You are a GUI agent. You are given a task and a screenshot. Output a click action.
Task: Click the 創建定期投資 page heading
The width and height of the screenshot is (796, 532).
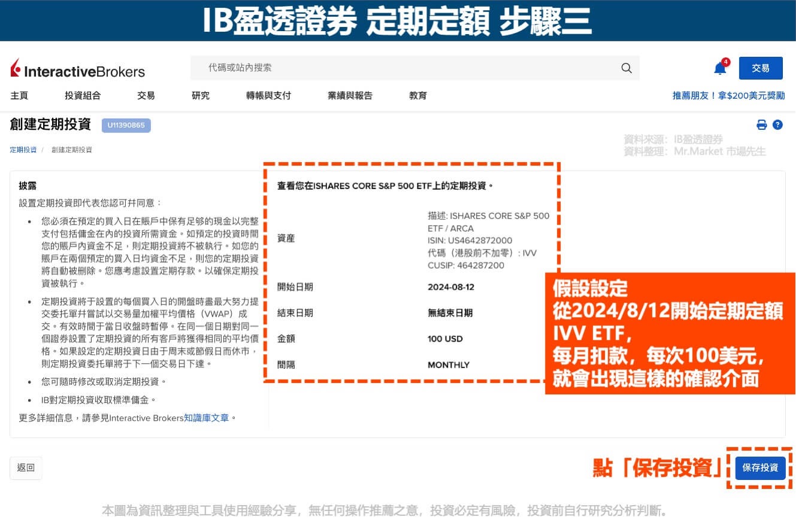coord(50,124)
